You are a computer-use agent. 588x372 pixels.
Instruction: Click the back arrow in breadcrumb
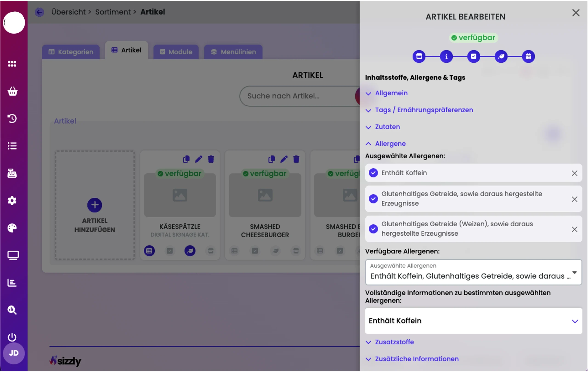tap(39, 12)
